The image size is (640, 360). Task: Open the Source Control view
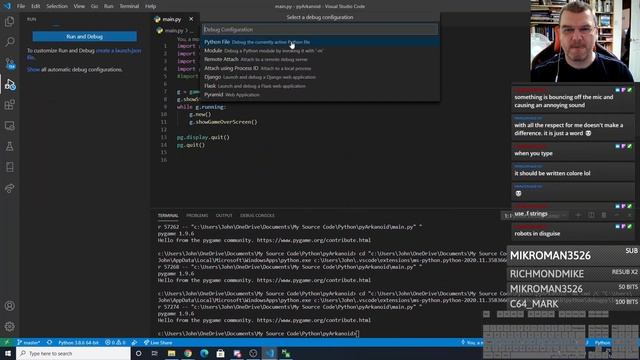(x=9, y=63)
